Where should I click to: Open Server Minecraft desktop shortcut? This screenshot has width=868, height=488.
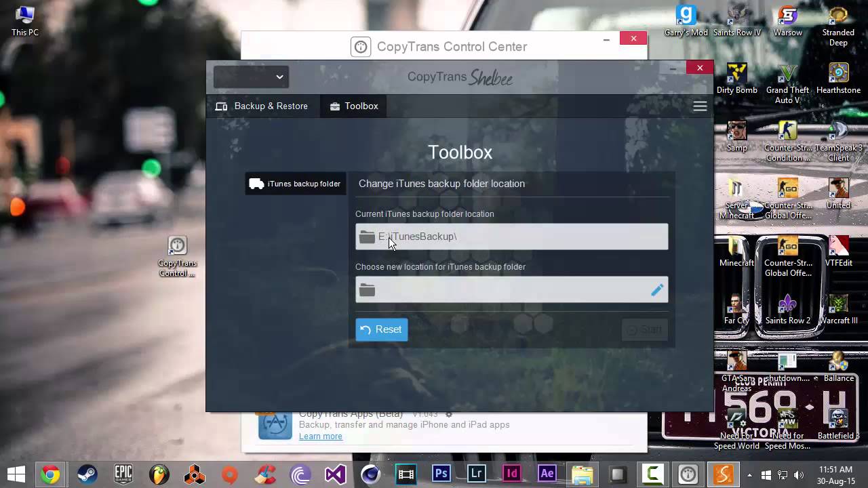click(x=737, y=199)
